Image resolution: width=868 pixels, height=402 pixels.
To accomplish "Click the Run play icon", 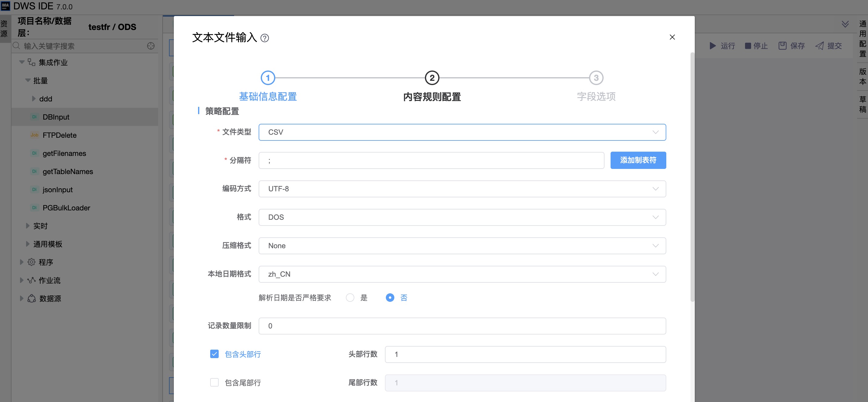I will pos(712,46).
